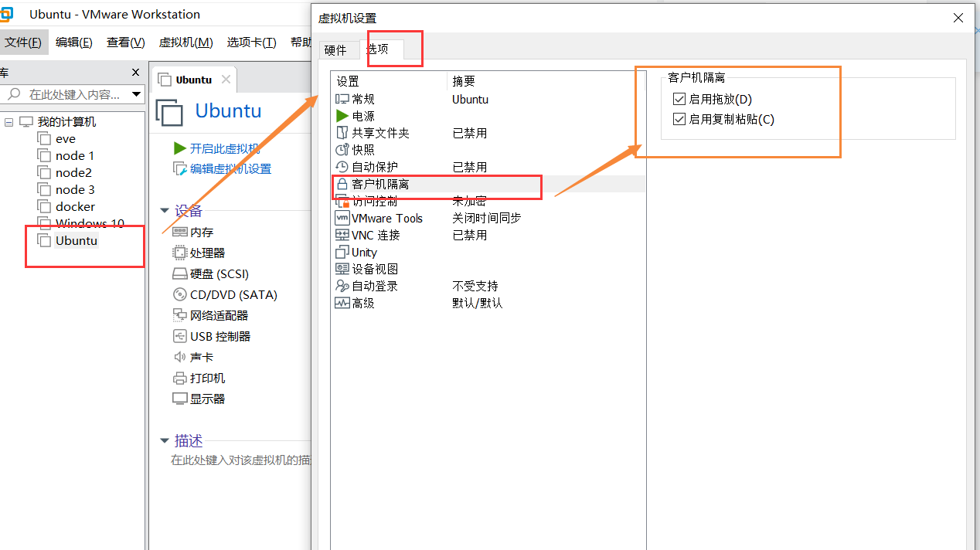
Task: Collapse the 我的计算机 tree node
Action: 9,122
